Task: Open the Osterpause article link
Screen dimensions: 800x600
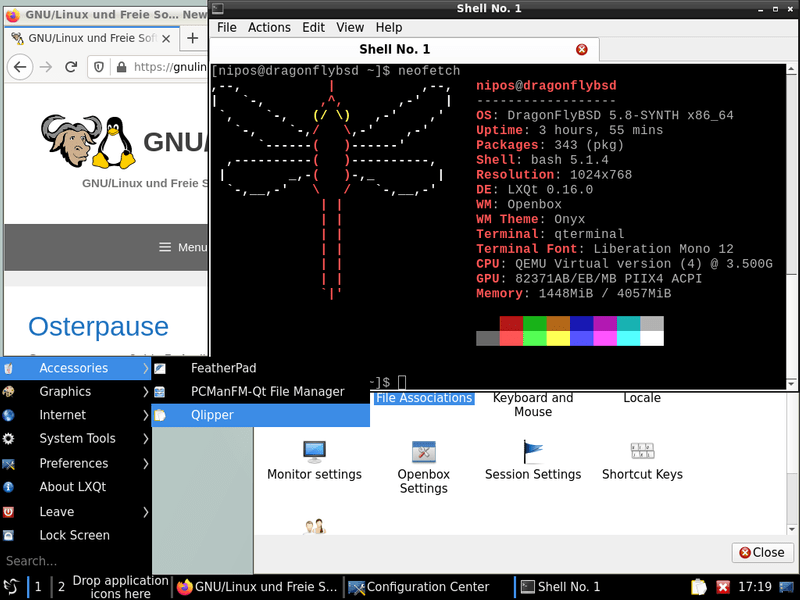Action: pos(98,327)
